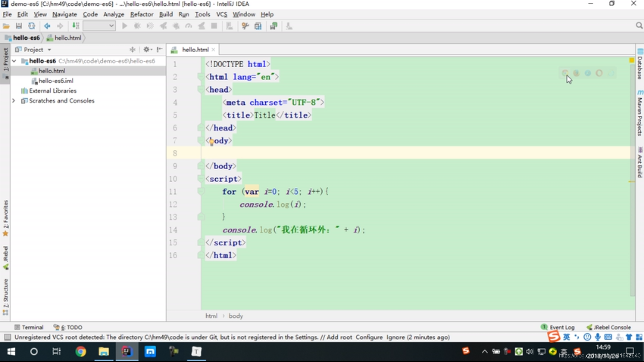Open the Firefox browser preview icon

tap(576, 73)
